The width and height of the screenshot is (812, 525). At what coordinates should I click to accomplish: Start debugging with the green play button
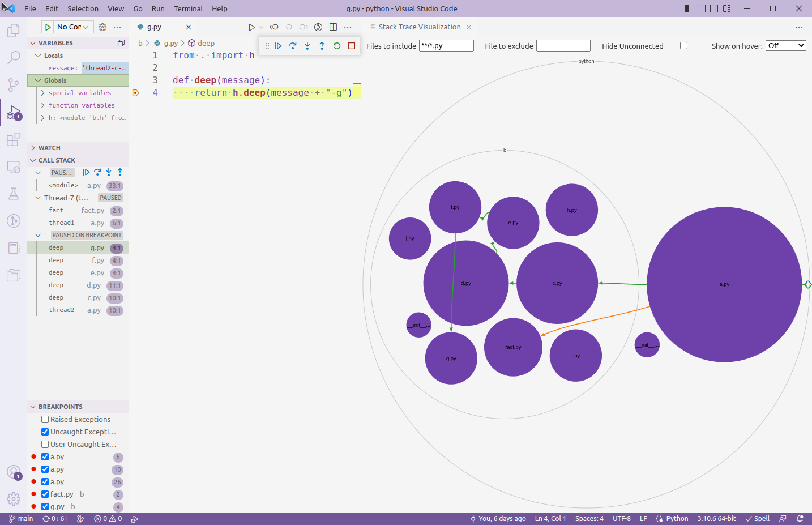click(x=48, y=27)
